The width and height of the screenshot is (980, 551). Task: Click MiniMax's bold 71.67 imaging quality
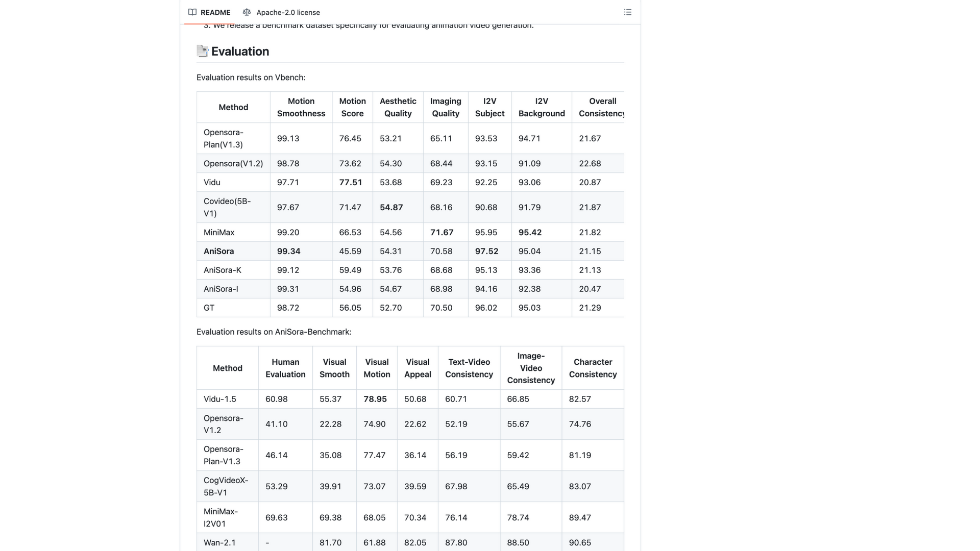(x=442, y=233)
